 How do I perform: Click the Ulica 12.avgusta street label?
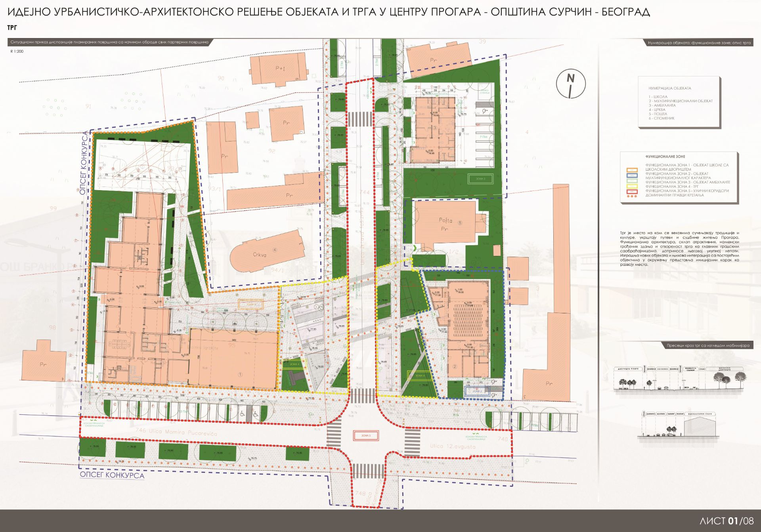(x=453, y=446)
